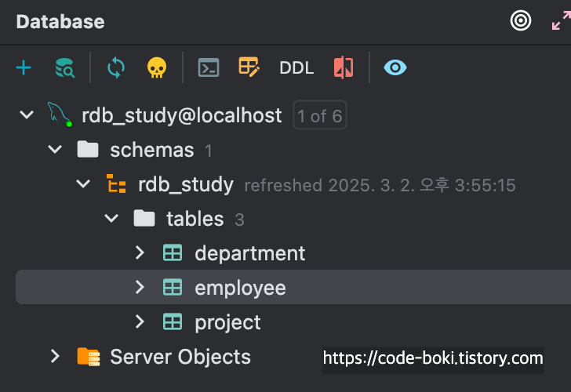Open data source properties icon

pyautogui.click(x=65, y=67)
